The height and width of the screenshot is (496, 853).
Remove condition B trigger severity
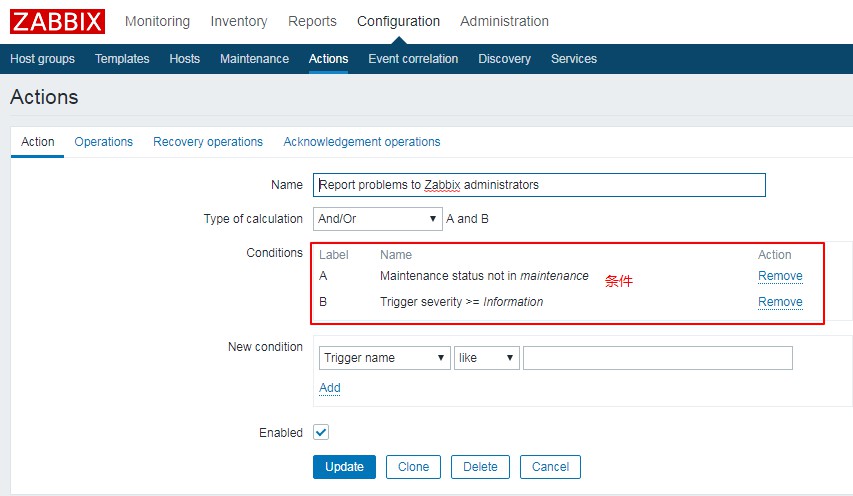(x=780, y=302)
